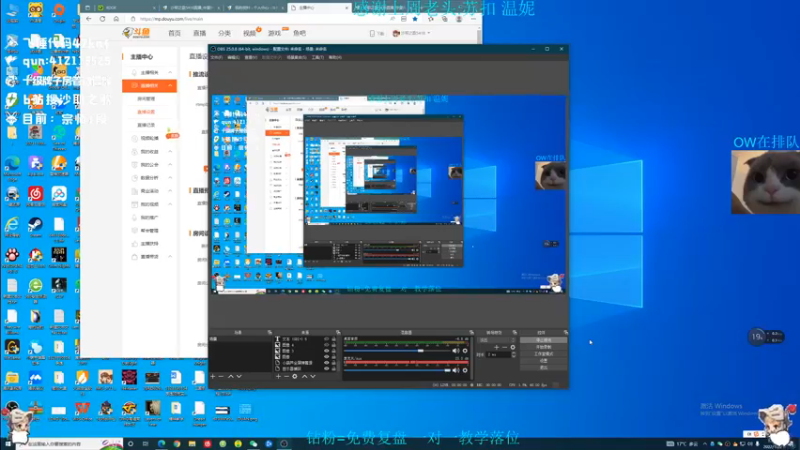Move source up with the arrow in OBS Sources toolbar
This screenshot has width=800, height=450.
pyautogui.click(x=305, y=376)
